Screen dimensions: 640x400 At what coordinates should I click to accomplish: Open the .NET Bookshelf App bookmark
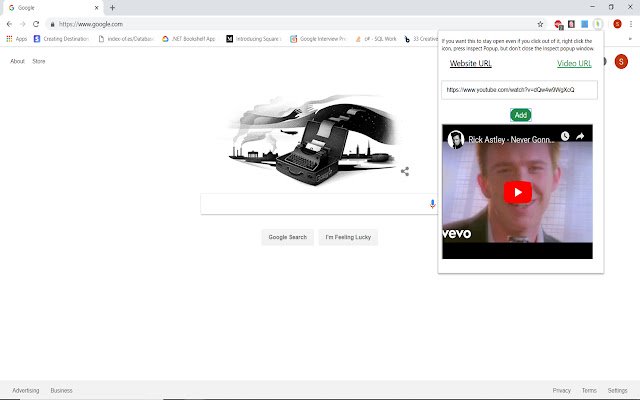[x=189, y=39]
